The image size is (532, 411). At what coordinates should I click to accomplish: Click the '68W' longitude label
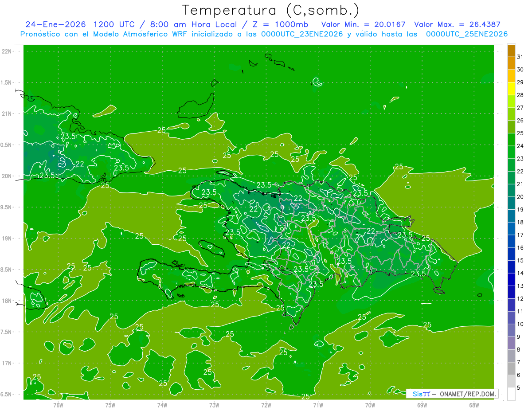coord(474,406)
